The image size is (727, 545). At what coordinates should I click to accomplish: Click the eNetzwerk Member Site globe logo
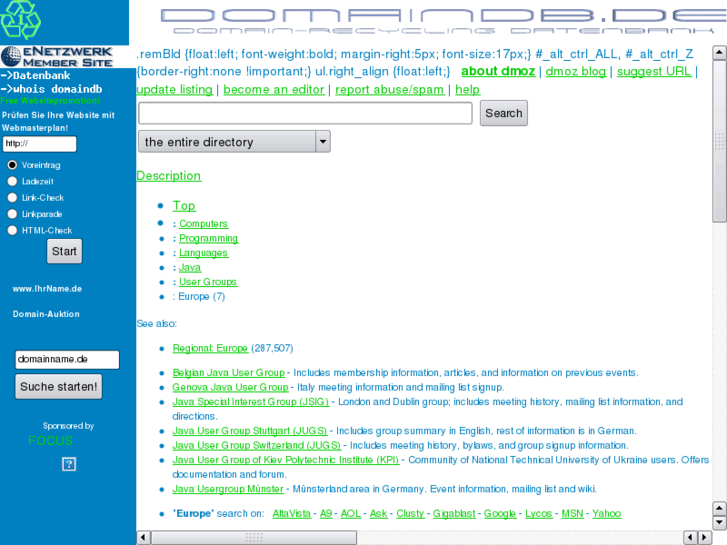(x=57, y=57)
